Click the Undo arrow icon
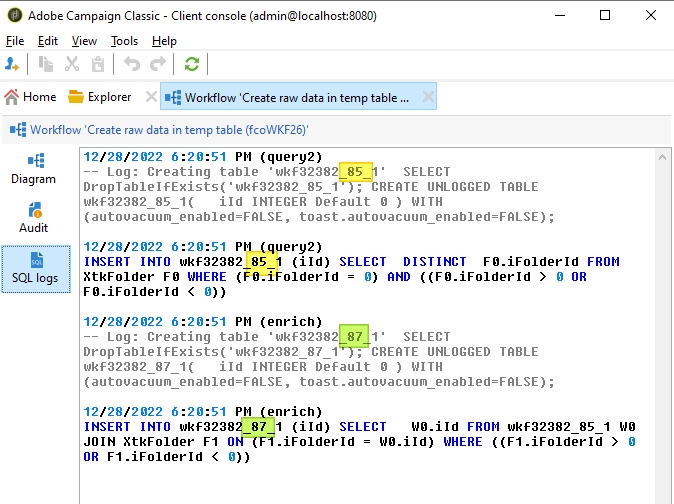This screenshot has height=504, width=674. [132, 64]
